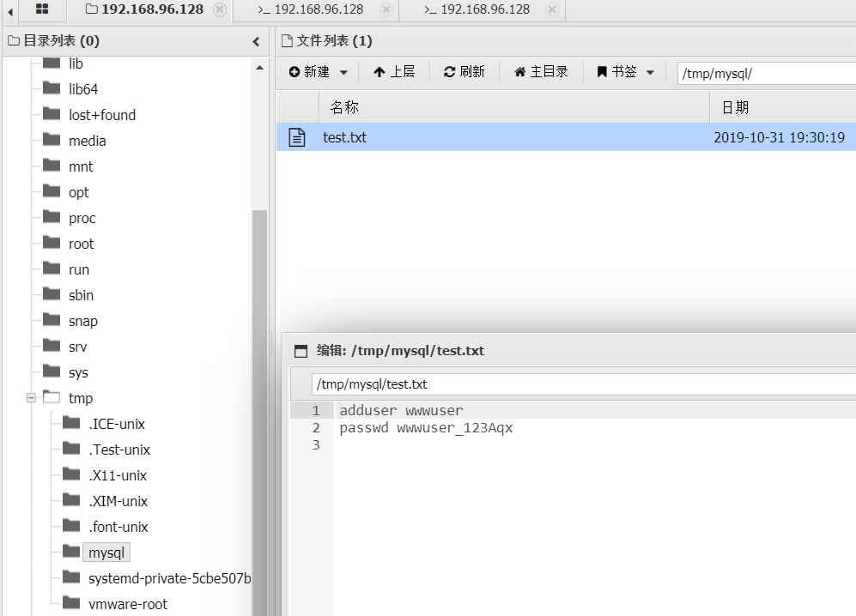
Task: Collapse the tmp tree node
Action: [x=31, y=398]
